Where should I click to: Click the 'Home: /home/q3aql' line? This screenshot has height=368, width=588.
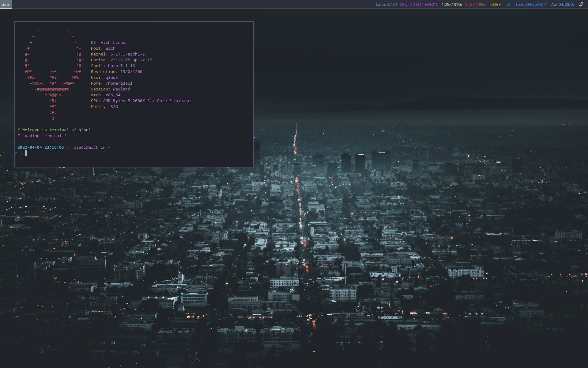(111, 83)
